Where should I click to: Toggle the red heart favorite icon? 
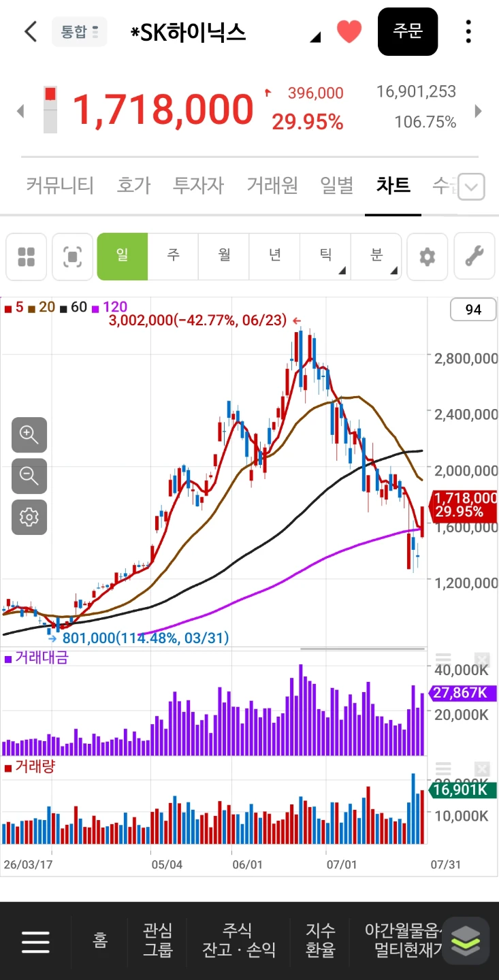tap(349, 32)
